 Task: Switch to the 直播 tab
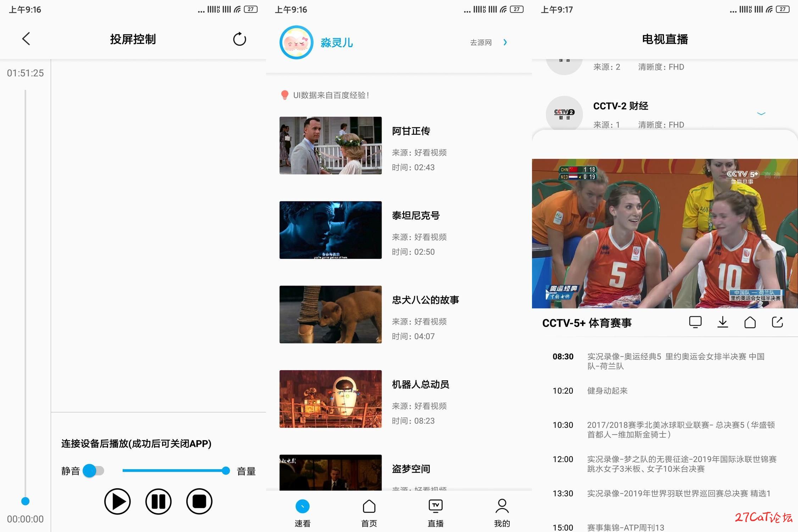[x=436, y=513]
